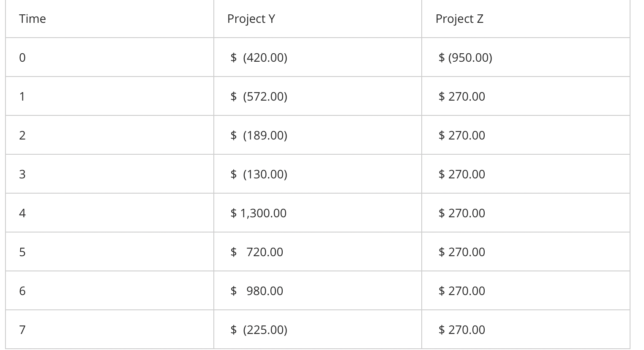Click the $ 720.00 cell
The height and width of the screenshot is (350, 644).
click(x=257, y=252)
